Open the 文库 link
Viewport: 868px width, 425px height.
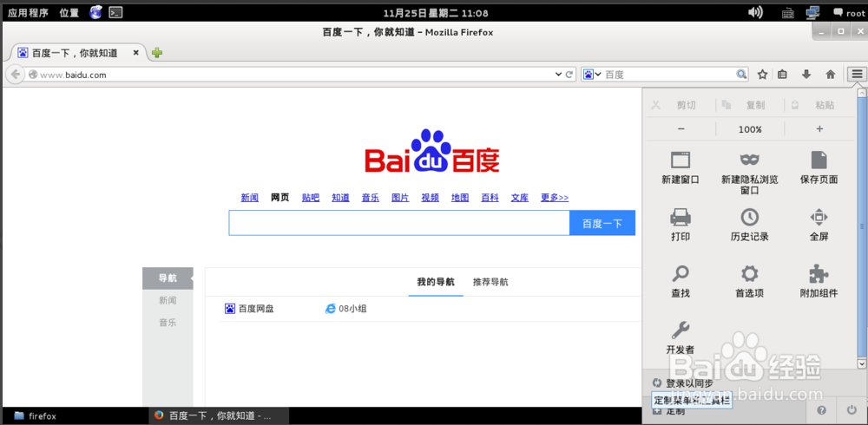(520, 198)
